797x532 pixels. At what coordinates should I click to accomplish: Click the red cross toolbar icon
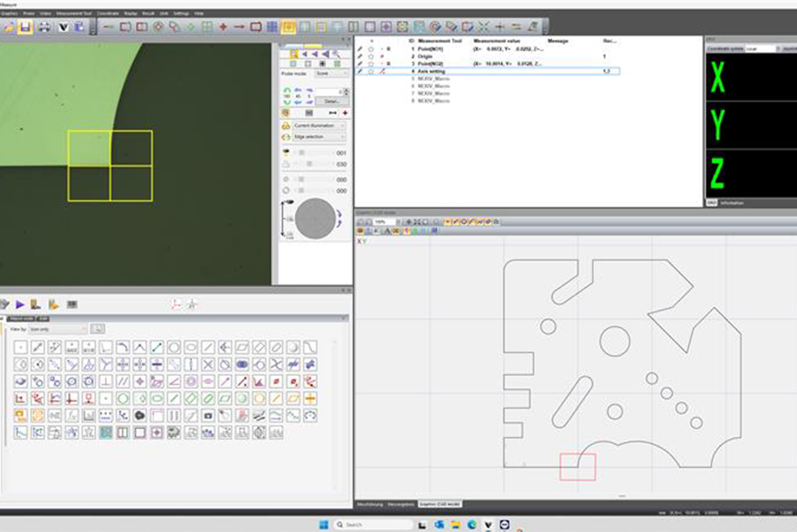click(223, 27)
